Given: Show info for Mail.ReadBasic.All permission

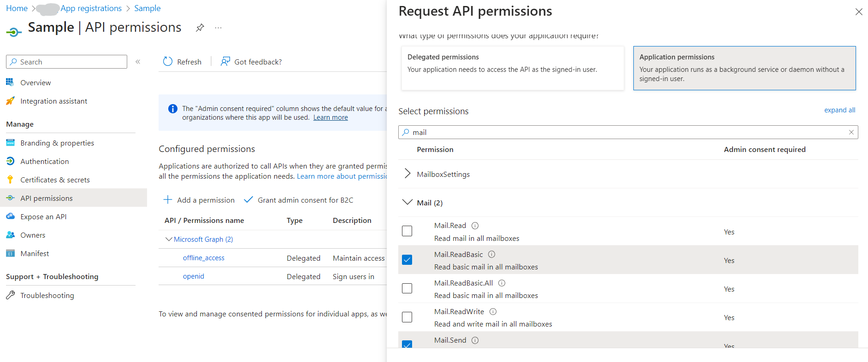Looking at the screenshot, I should [502, 283].
